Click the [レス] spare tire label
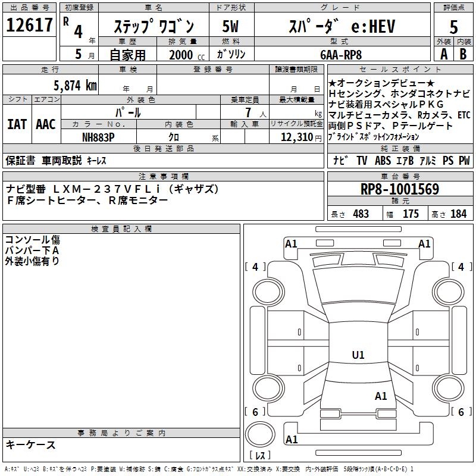This screenshot has width=476, height=476. point(260,455)
